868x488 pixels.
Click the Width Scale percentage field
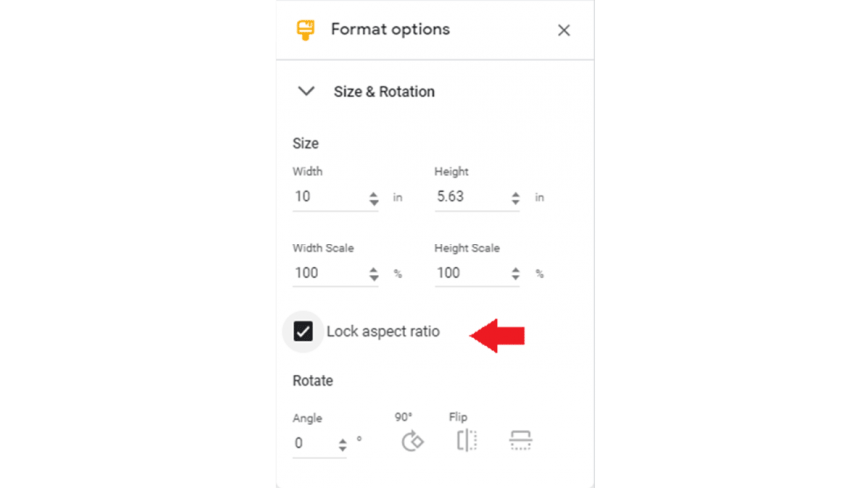tap(335, 273)
